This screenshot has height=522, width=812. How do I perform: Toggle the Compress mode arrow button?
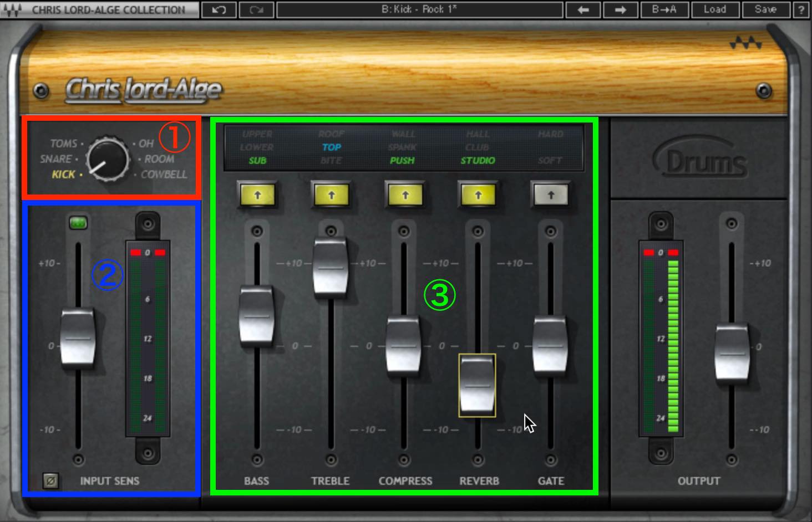click(x=405, y=195)
